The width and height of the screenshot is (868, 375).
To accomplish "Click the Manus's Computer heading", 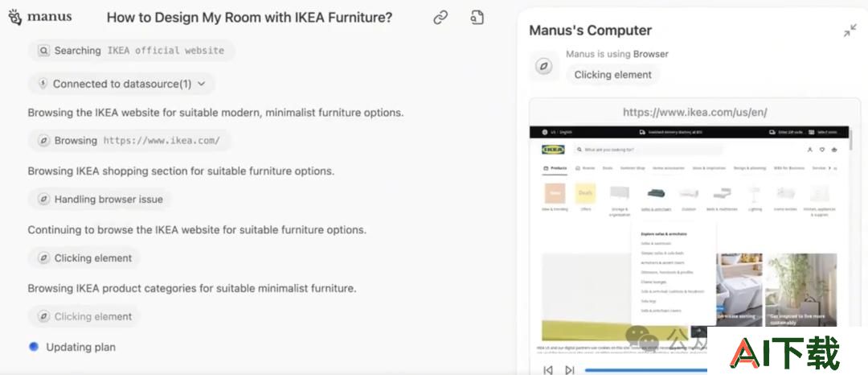I will [x=590, y=31].
